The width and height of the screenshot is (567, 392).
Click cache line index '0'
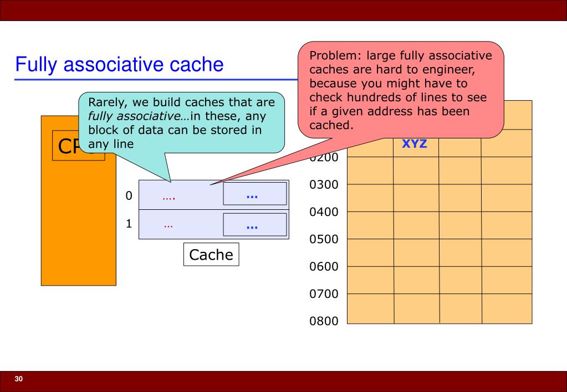pyautogui.click(x=129, y=195)
